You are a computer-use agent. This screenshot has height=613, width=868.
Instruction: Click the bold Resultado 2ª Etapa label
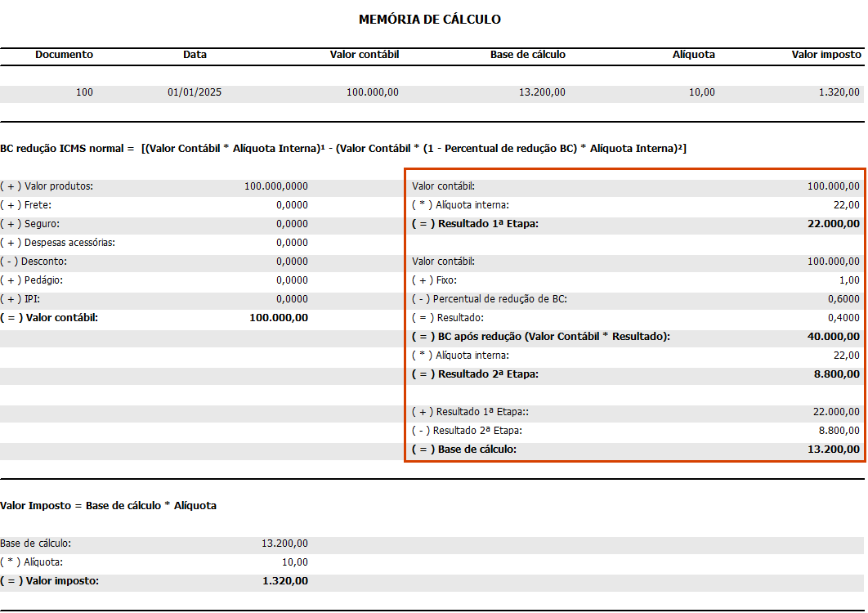[x=476, y=374]
